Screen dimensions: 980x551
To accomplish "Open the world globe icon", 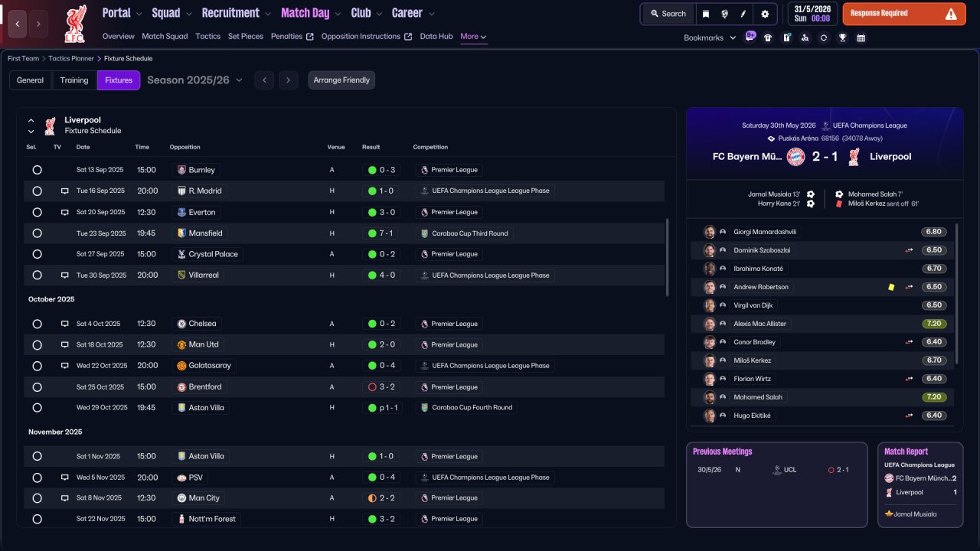I will point(724,14).
